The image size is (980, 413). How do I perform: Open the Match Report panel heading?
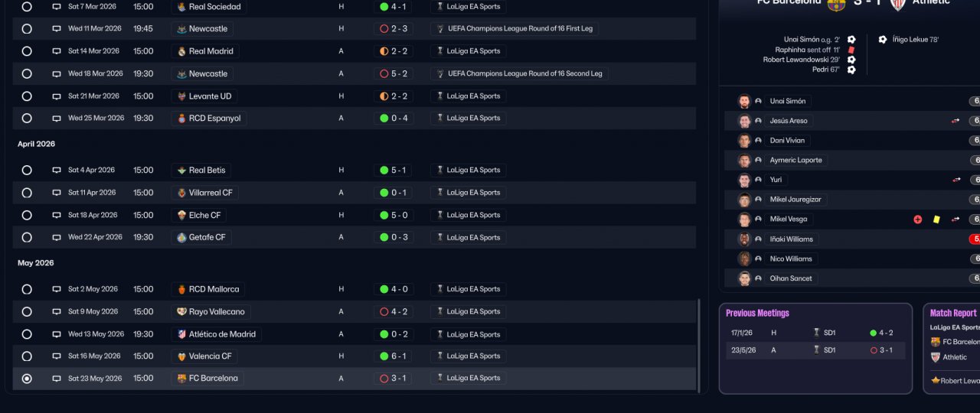point(953,314)
